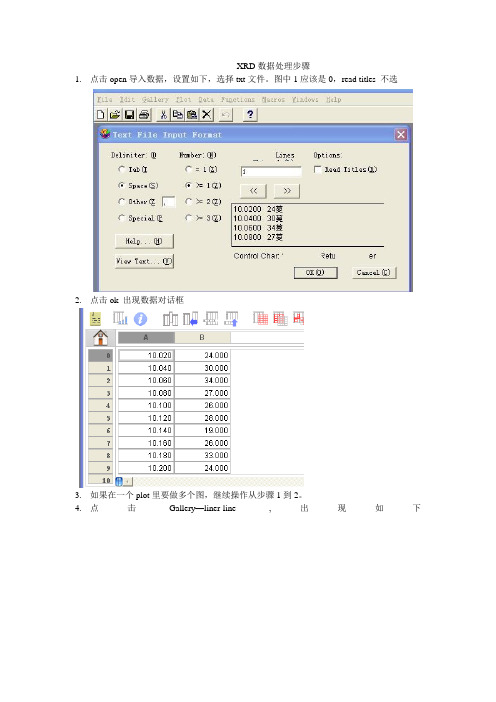Open the Gallery menu
Screen dimensions: 496x702
point(155,99)
